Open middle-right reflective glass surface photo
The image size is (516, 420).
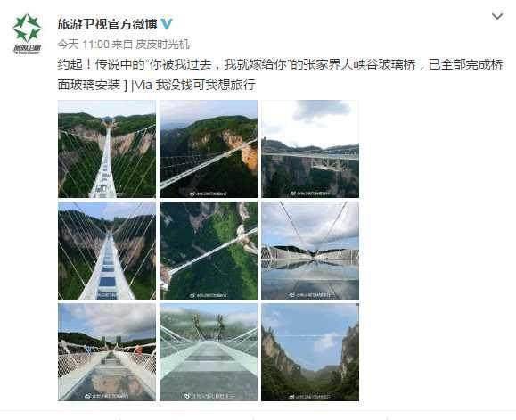[310, 251]
